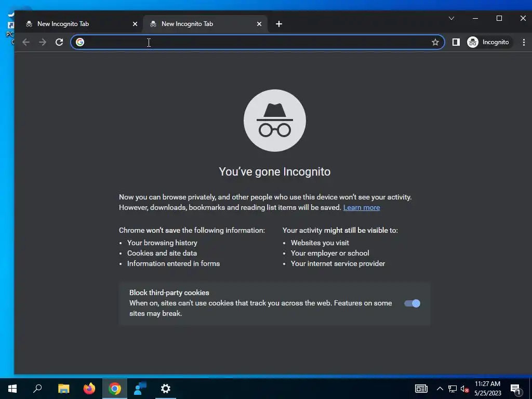532x399 pixels.
Task: Click "Your internet service provider" text
Action: (338, 263)
